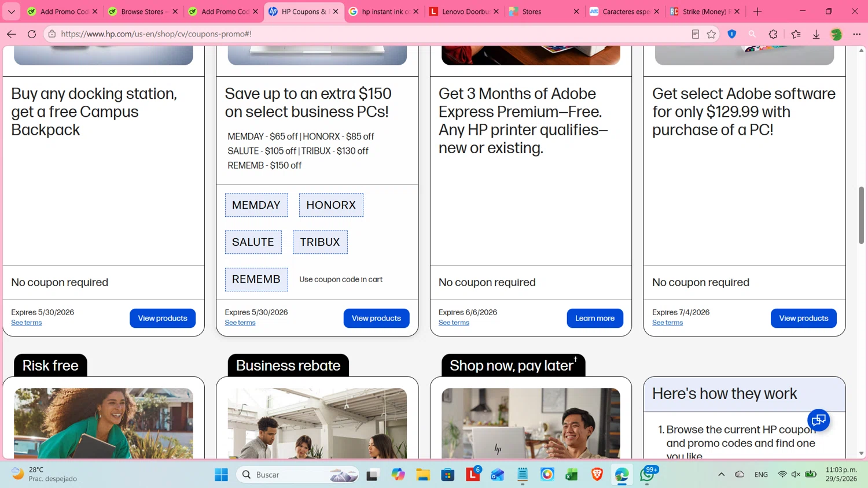View products for docking station offer

(x=163, y=318)
